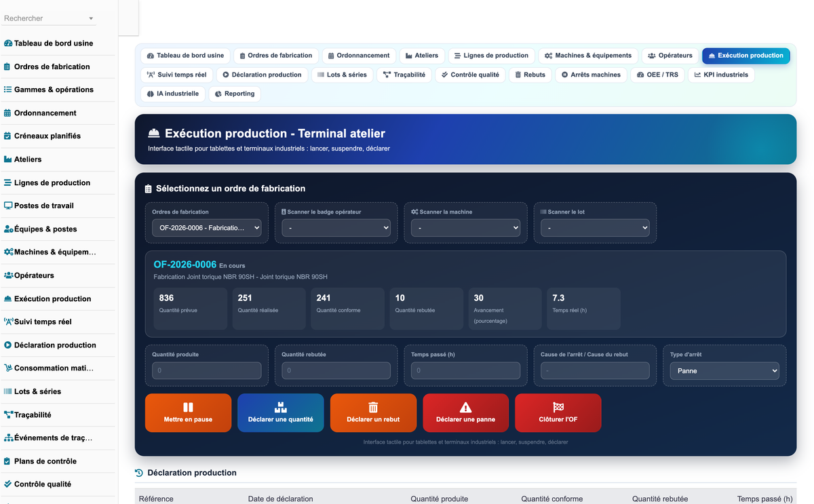
Task: Click the pause icon on Mettre en pause
Action: [x=188, y=407]
